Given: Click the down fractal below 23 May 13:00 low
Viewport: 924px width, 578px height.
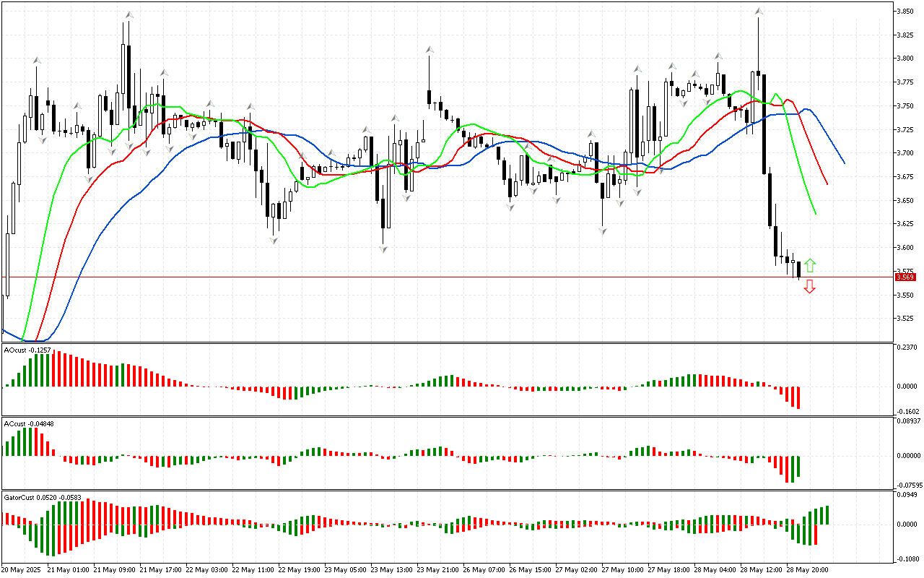Looking at the screenshot, I should pyautogui.click(x=383, y=249).
